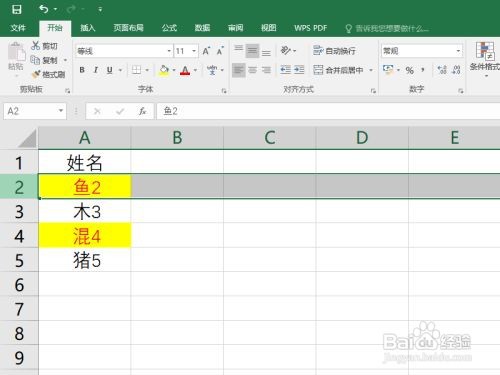Apply percent style
Image resolution: width=500 pixels, height=375 pixels.
[409, 70]
